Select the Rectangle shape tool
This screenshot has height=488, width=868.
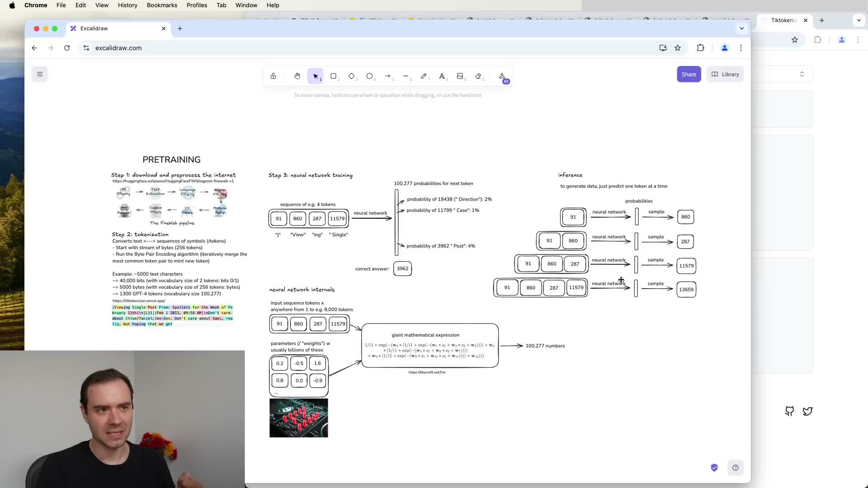point(333,76)
